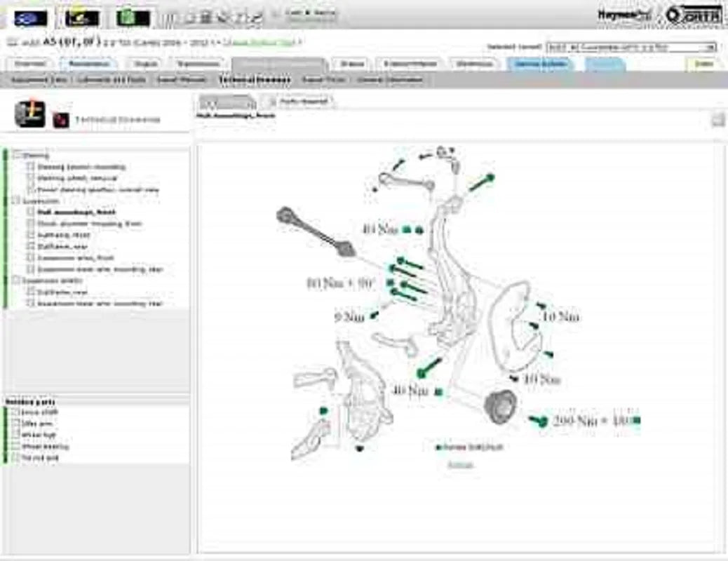Tick the Drive shaft box in Related parts
728x561 pixels.
(x=15, y=412)
